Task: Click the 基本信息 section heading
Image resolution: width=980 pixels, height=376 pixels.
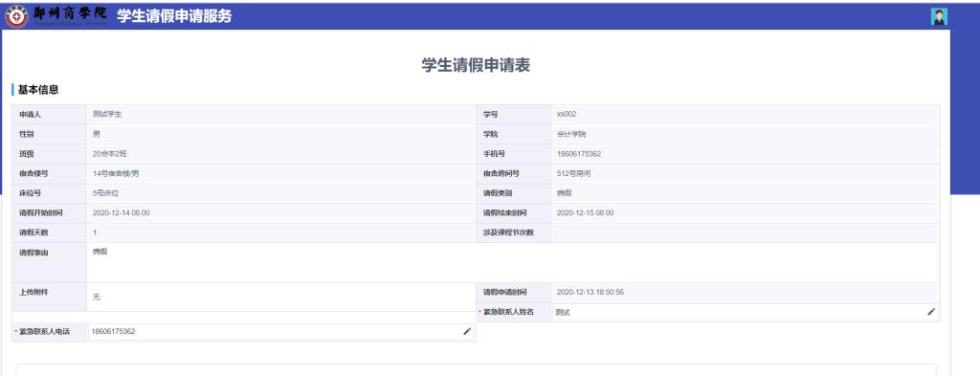Action: (x=38, y=90)
